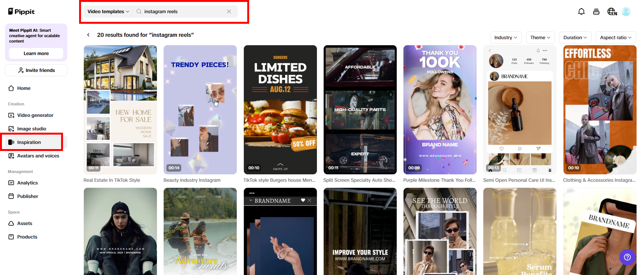644x275 pixels.
Task: Open the Image studio label
Action: click(32, 129)
